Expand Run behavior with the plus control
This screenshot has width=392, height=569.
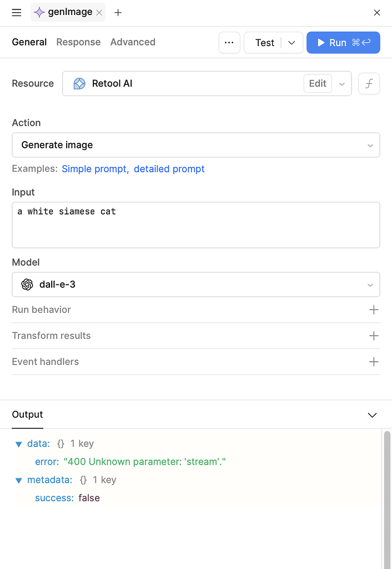click(374, 310)
